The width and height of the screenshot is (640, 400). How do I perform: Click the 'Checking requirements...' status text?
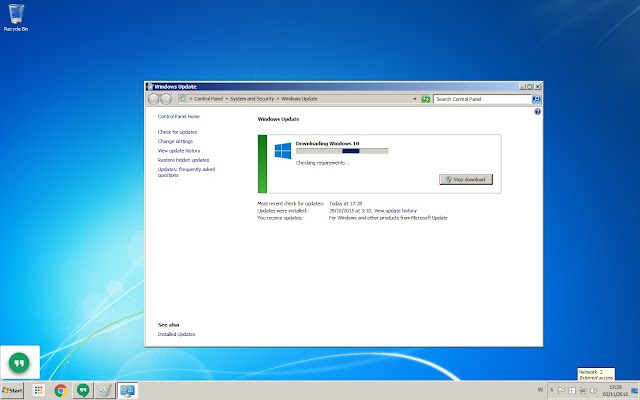tap(323, 162)
